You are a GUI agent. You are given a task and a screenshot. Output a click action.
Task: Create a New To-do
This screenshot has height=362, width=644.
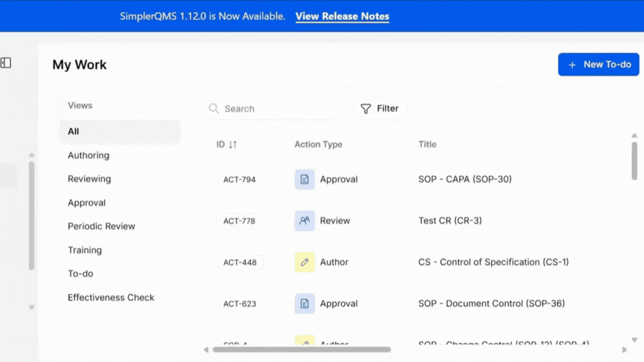(599, 65)
